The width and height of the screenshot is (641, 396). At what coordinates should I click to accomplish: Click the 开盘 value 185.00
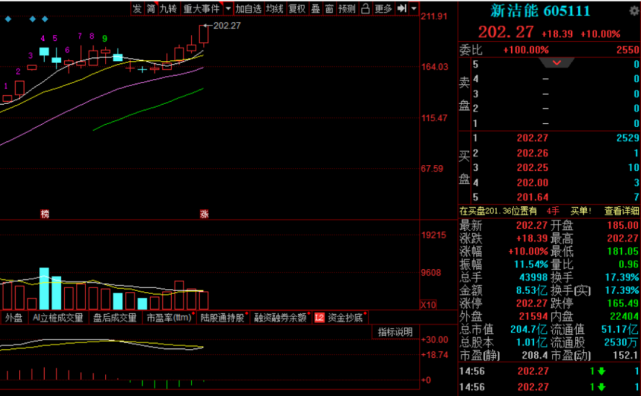click(x=622, y=225)
